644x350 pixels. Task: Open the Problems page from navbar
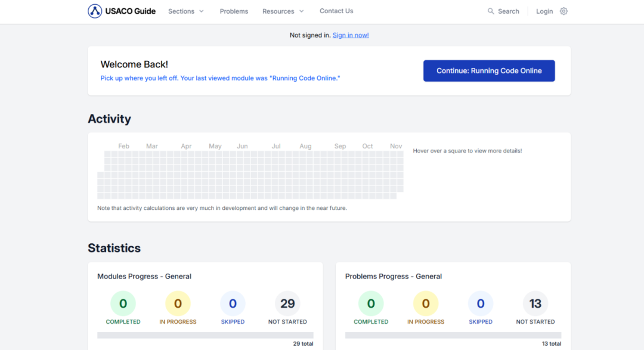click(234, 11)
